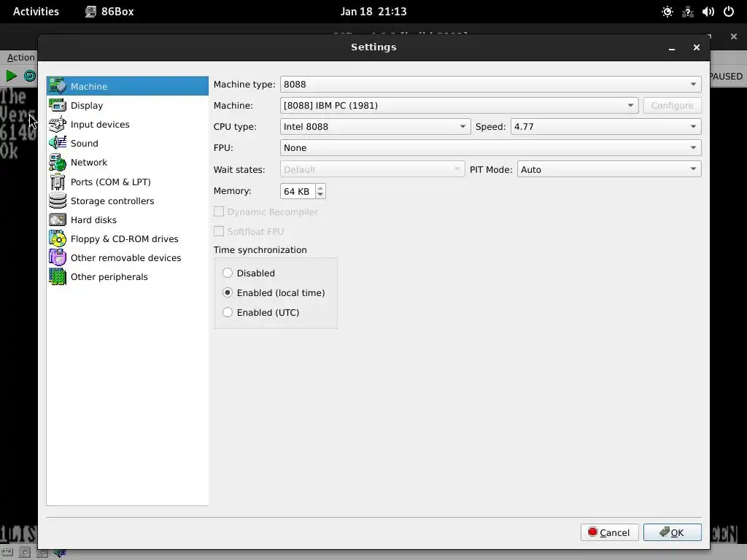This screenshot has width=747, height=560.
Task: Minimize the Settings dialog
Action: [x=672, y=47]
